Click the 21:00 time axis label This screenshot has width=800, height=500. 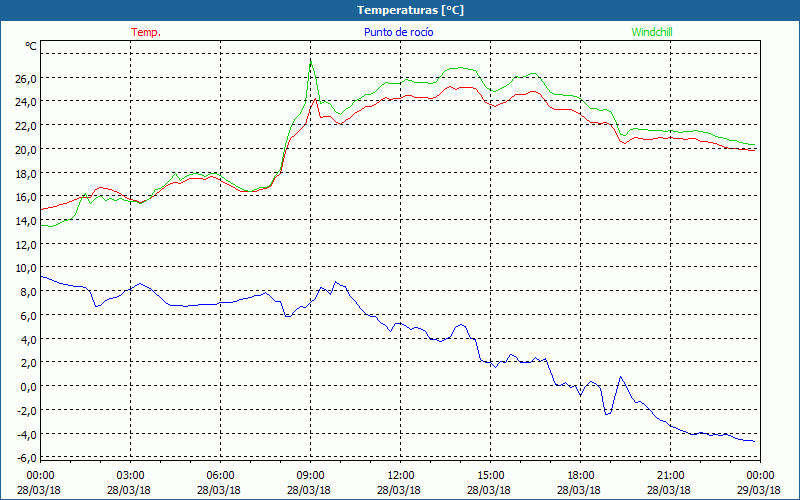[x=670, y=476]
